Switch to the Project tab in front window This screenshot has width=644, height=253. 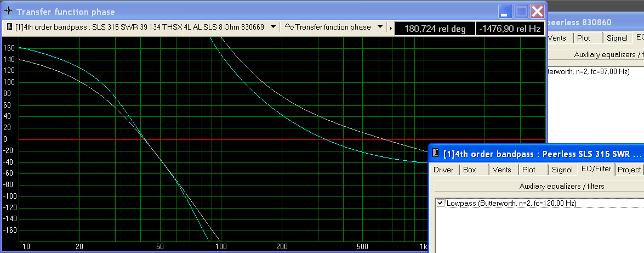629,170
